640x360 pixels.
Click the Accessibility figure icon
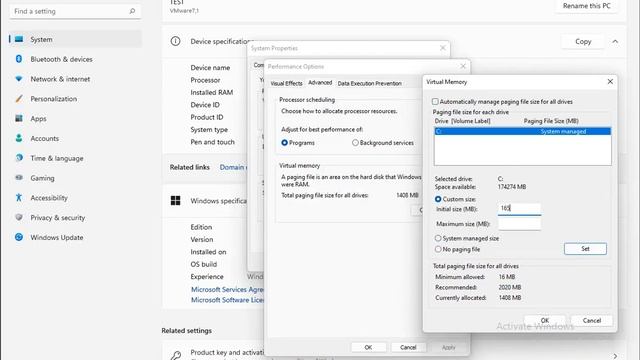19,198
